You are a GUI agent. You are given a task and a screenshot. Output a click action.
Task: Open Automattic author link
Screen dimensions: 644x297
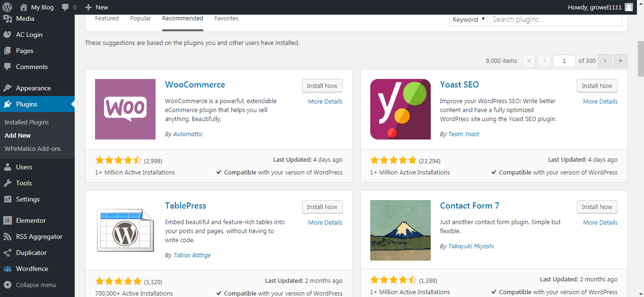coord(188,134)
